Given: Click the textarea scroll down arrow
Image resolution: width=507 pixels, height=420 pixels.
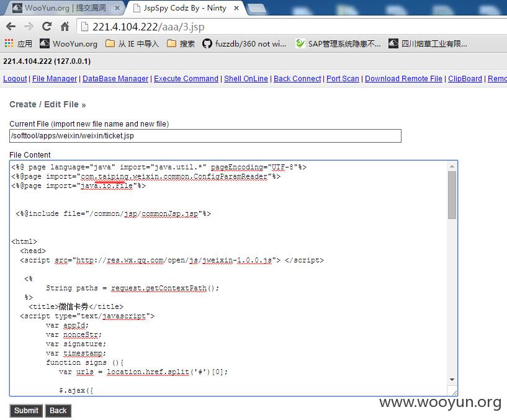Looking at the screenshot, I should point(452,380).
